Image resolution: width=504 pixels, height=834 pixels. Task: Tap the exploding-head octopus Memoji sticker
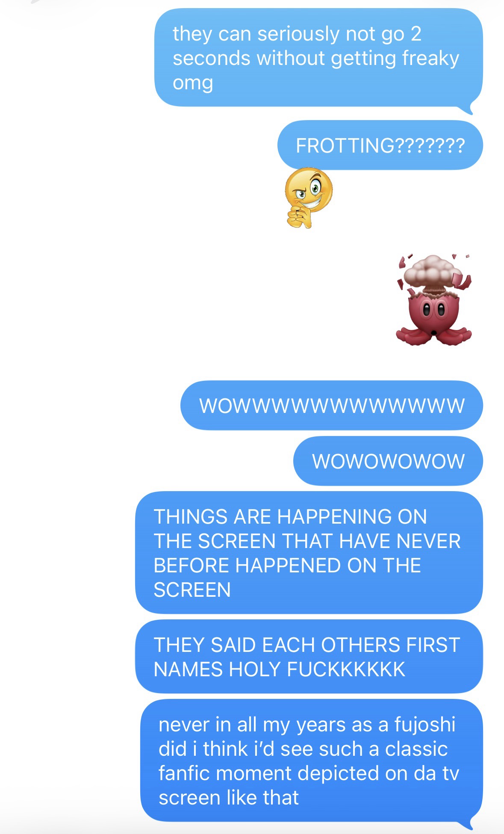[x=434, y=300]
